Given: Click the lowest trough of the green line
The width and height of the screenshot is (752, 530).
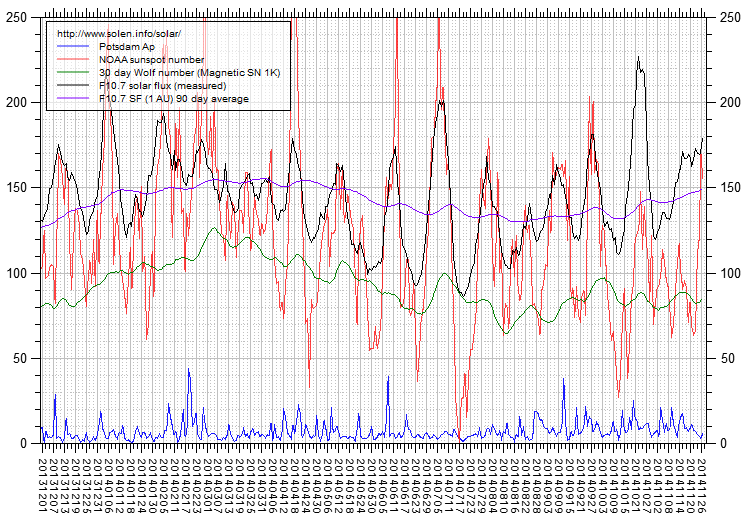Looking at the screenshot, I should tap(507, 332).
